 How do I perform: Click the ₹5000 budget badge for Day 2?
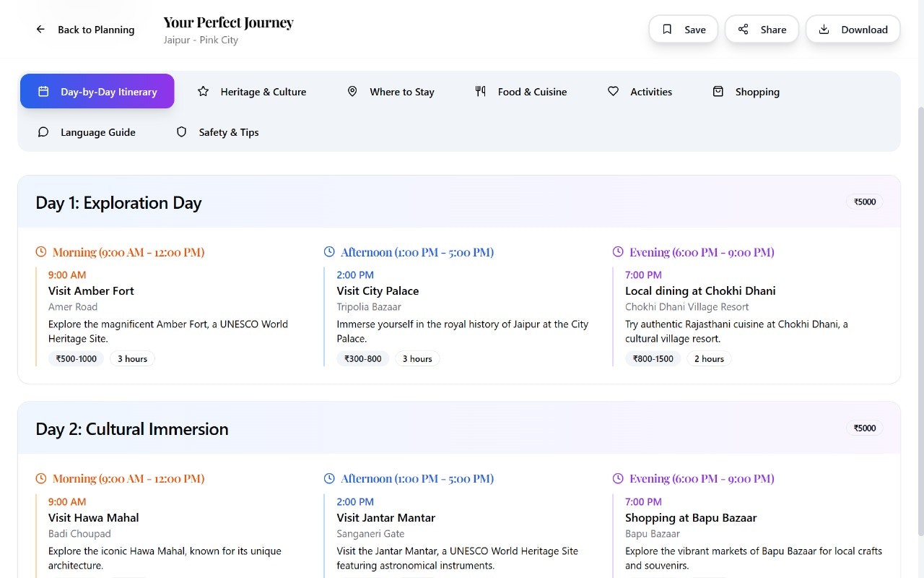pyautogui.click(x=864, y=428)
